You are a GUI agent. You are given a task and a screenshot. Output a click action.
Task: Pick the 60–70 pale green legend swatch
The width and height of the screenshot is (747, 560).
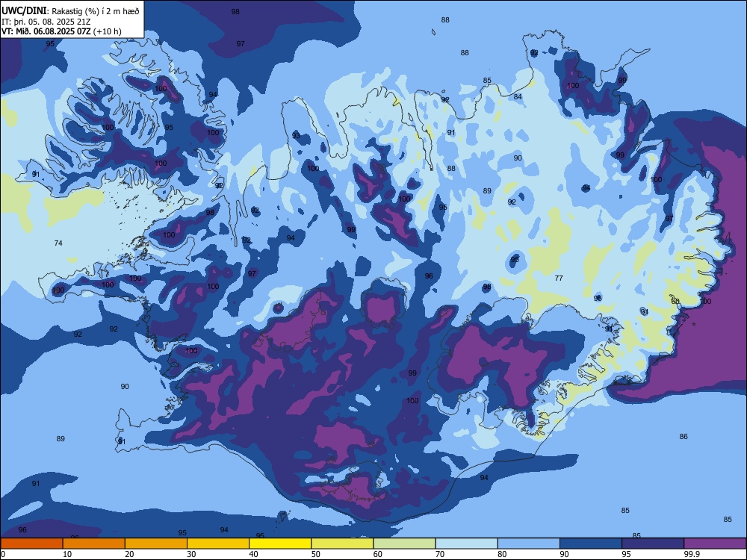click(x=404, y=544)
